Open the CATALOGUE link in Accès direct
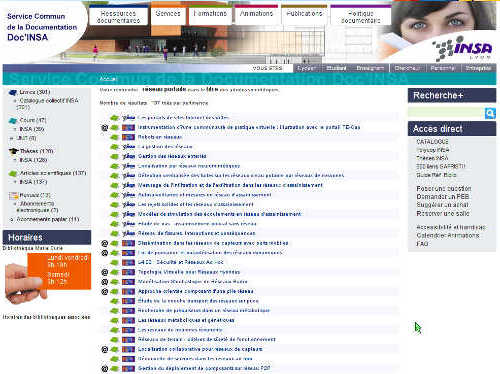The image size is (500, 374). (432, 142)
